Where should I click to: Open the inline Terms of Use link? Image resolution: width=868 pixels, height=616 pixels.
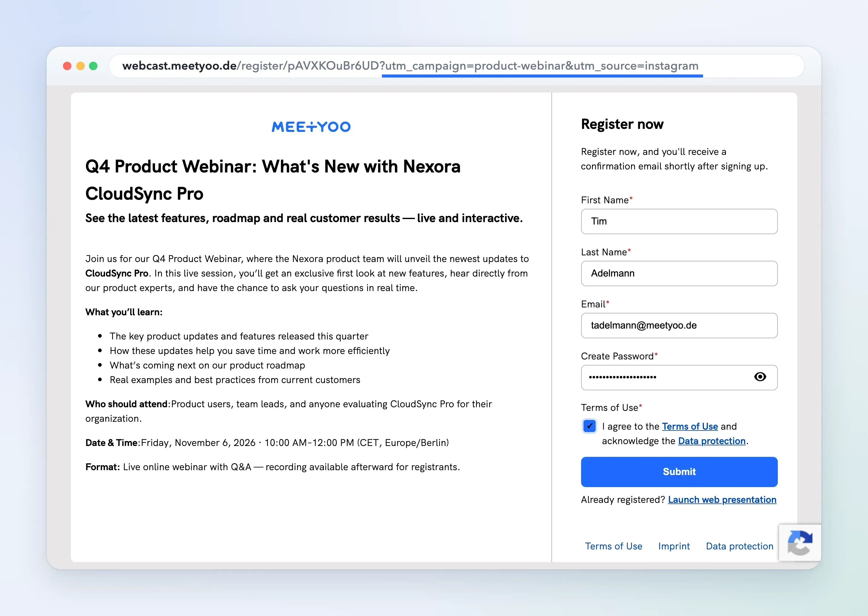pyautogui.click(x=690, y=426)
